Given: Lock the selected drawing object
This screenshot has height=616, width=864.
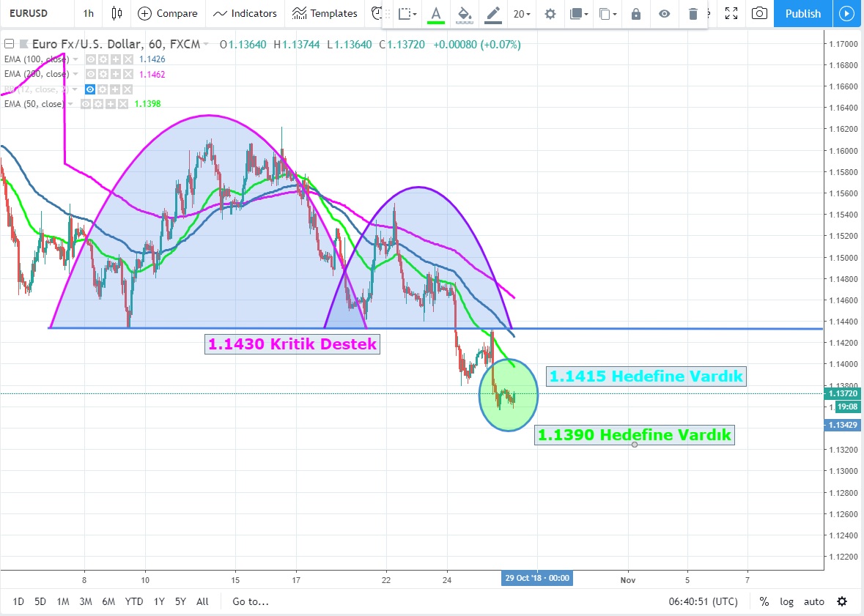Looking at the screenshot, I should click(x=635, y=14).
